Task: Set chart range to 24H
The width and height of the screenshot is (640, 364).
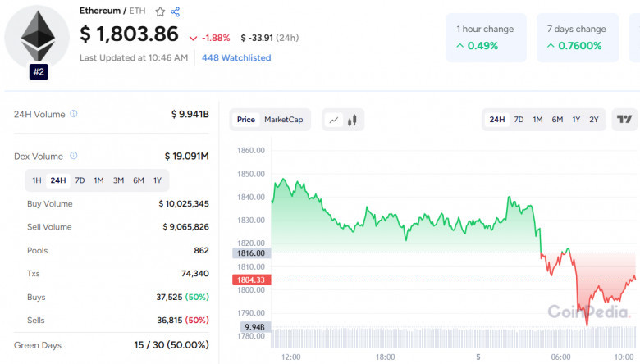Action: point(497,120)
